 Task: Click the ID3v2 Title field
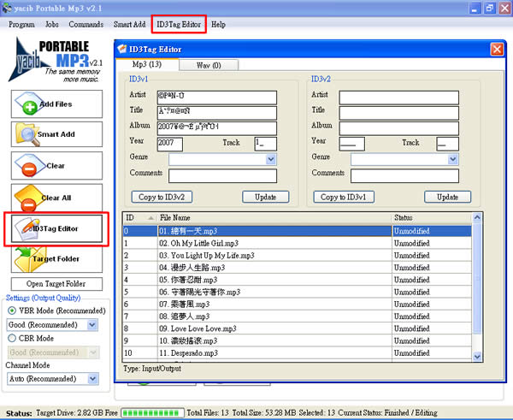tap(398, 113)
